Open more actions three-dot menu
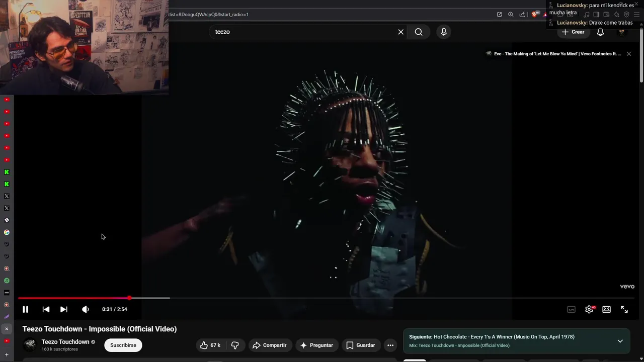Image resolution: width=644 pixels, height=362 pixels. 390,345
